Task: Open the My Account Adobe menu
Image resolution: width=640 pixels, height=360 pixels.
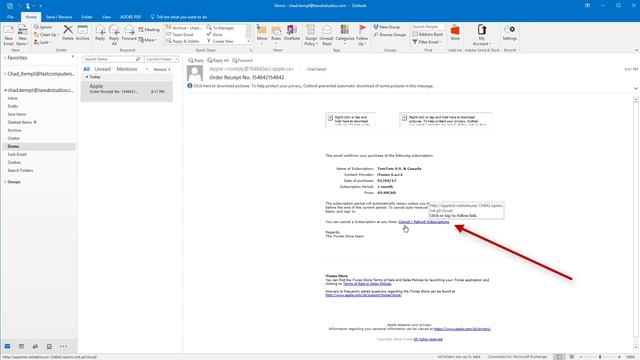Action: (x=482, y=35)
